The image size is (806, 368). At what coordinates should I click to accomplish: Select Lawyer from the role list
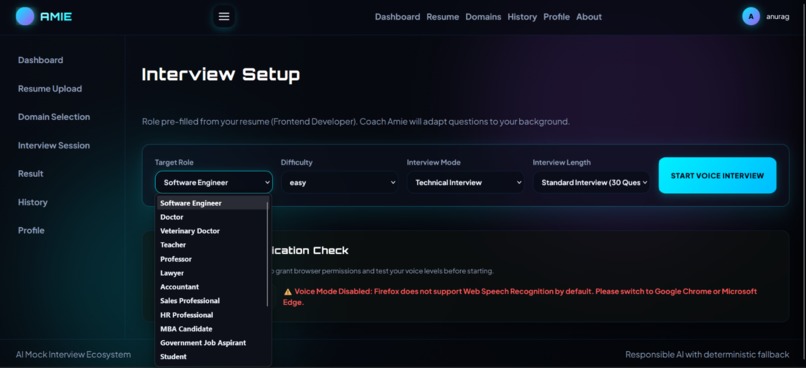(212, 273)
